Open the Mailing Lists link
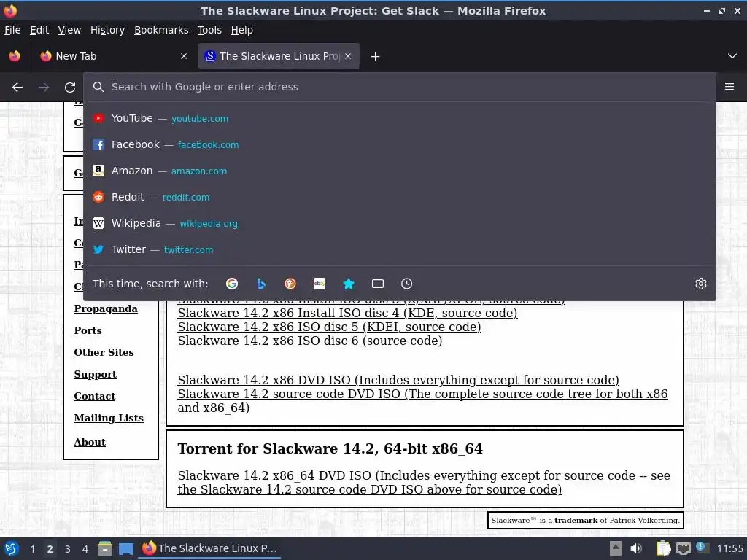 109,418
